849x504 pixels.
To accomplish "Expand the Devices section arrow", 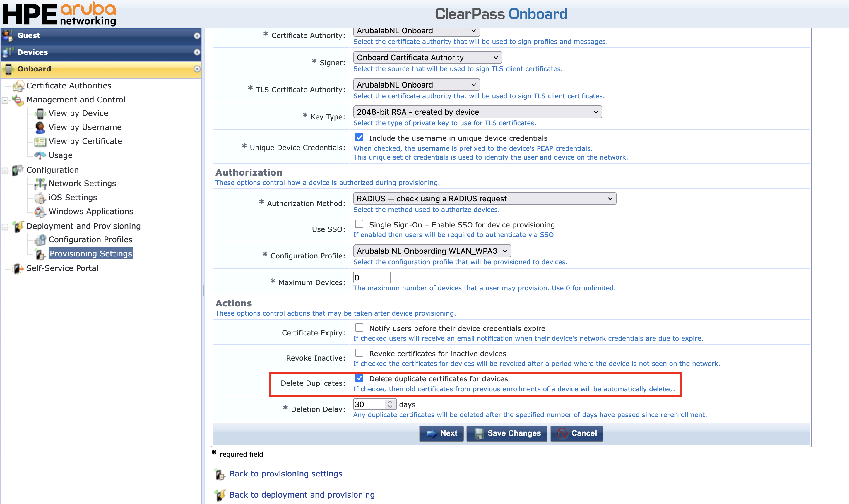I will tap(197, 52).
